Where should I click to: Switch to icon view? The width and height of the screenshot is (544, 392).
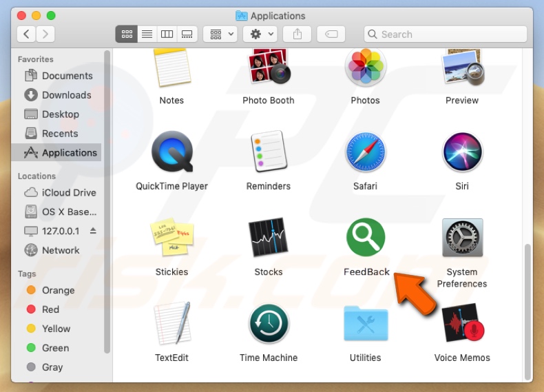[x=127, y=34]
